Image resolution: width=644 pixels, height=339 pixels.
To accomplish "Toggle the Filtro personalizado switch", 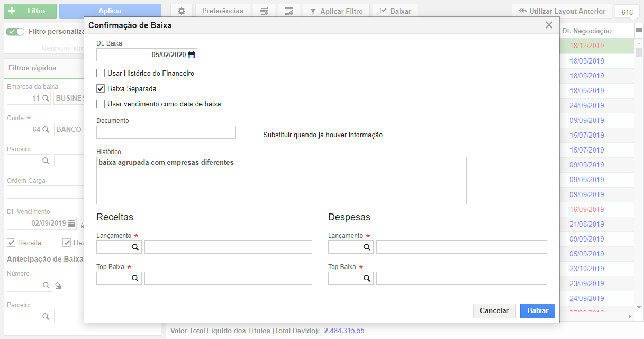I will click(x=15, y=32).
